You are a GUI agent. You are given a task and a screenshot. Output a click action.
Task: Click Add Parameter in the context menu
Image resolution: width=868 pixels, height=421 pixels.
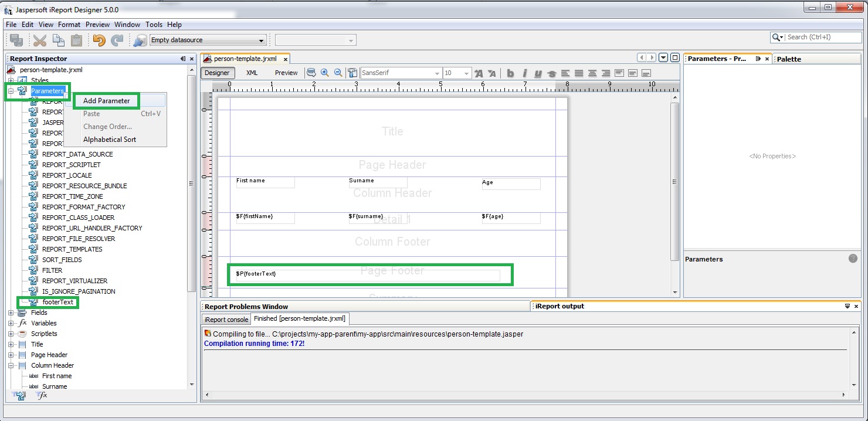pos(106,100)
